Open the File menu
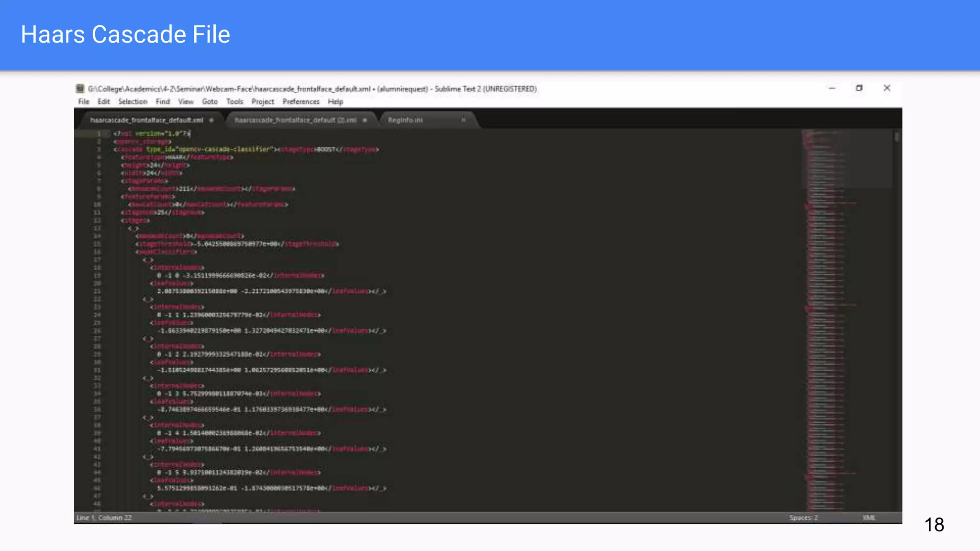This screenshot has width=980, height=551. [x=84, y=101]
